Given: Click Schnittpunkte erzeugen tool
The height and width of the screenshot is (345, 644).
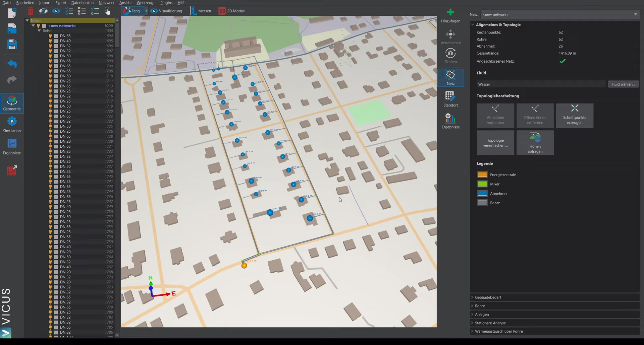Looking at the screenshot, I should pos(575,116).
